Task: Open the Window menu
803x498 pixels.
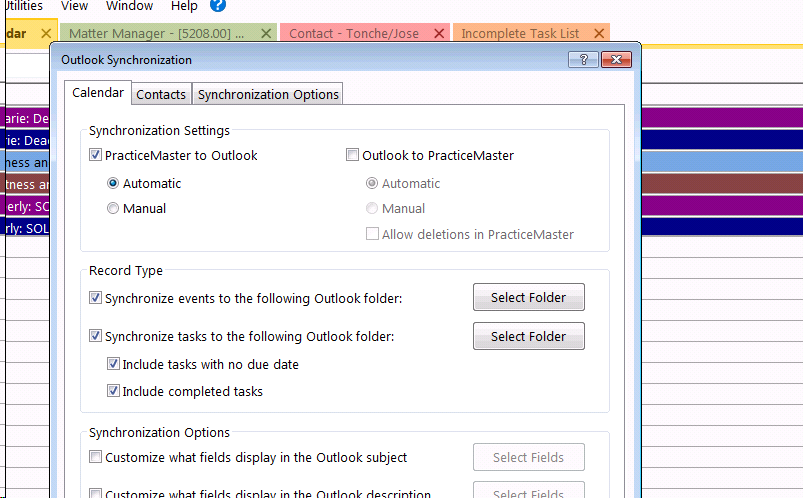Action: point(129,6)
